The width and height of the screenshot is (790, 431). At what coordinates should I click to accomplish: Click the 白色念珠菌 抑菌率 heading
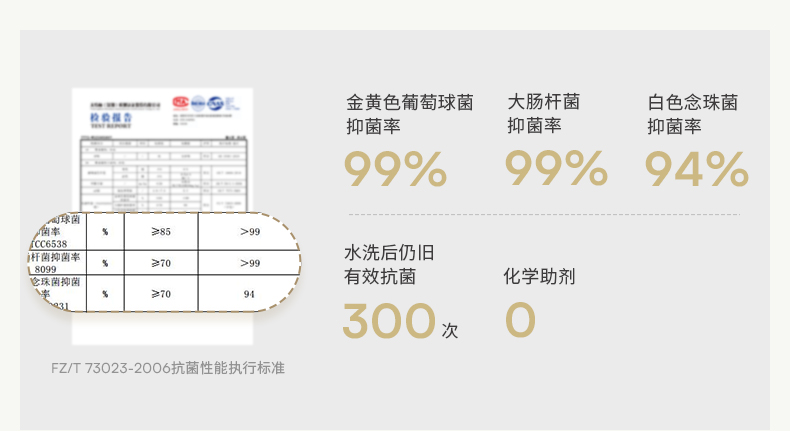tap(692, 114)
